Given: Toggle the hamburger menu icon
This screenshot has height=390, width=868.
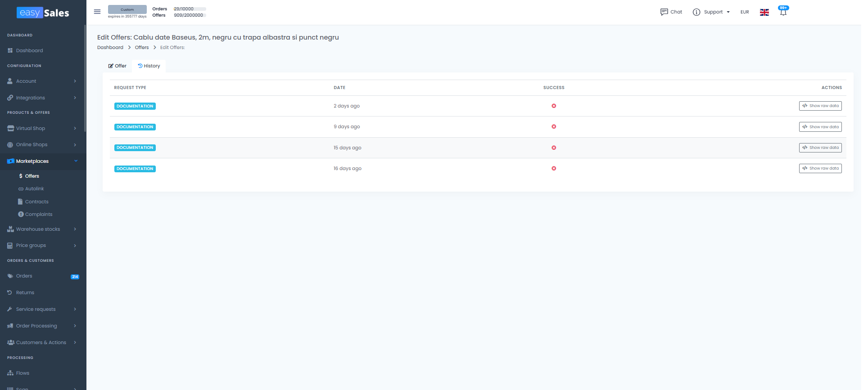Looking at the screenshot, I should 97,12.
